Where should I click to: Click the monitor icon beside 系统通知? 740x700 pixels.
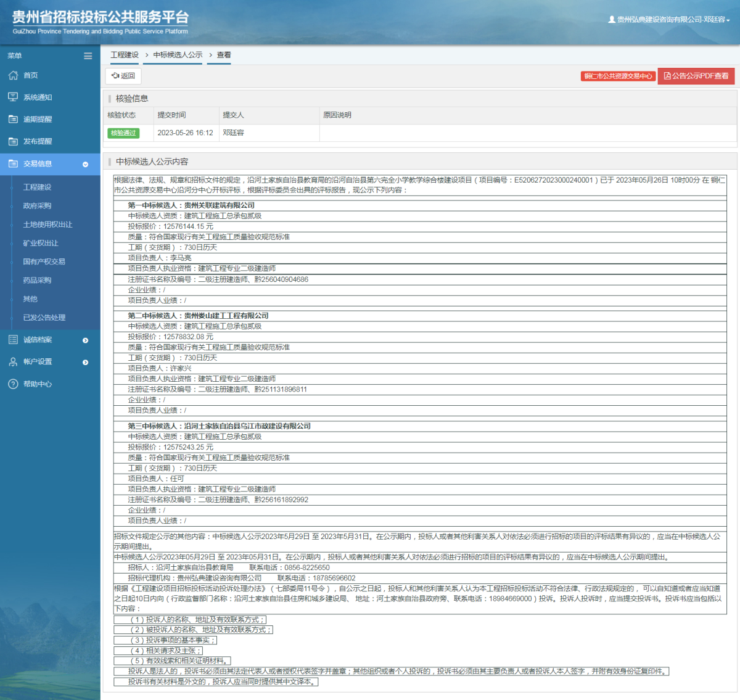pyautogui.click(x=13, y=97)
